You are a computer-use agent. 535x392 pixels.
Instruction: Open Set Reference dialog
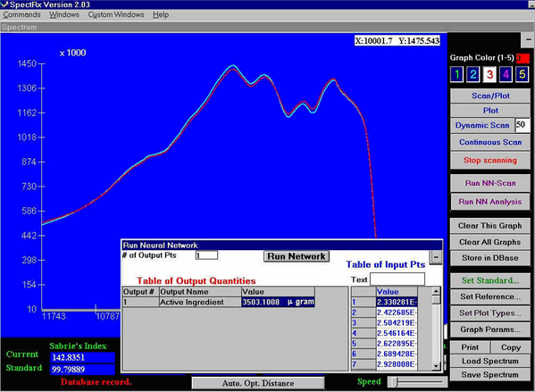pyautogui.click(x=490, y=296)
